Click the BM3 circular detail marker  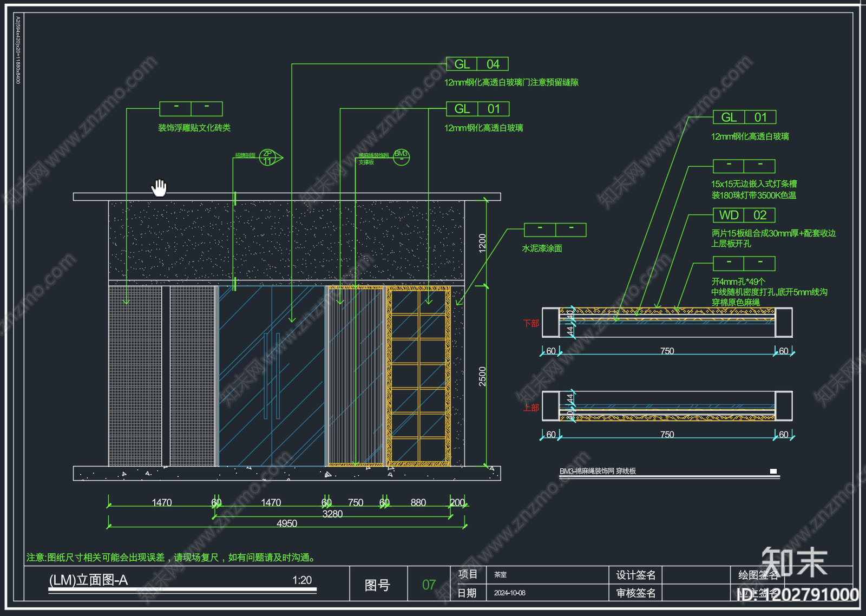[x=401, y=157]
